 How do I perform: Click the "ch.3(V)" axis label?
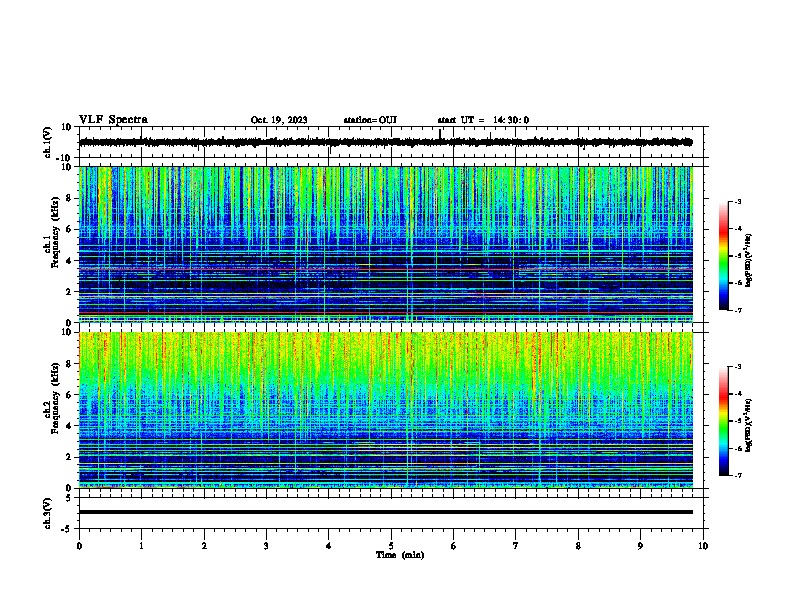pos(48,513)
